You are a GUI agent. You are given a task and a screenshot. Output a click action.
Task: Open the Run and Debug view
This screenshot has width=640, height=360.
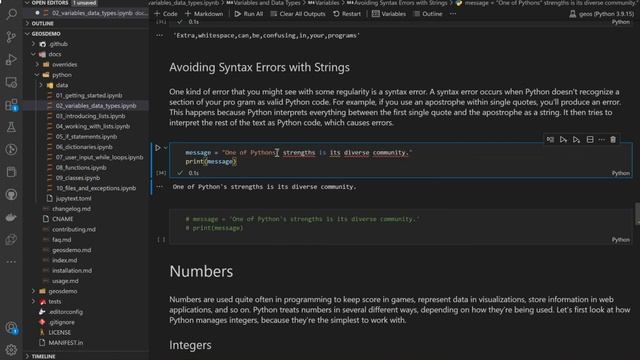pyautogui.click(x=11, y=60)
